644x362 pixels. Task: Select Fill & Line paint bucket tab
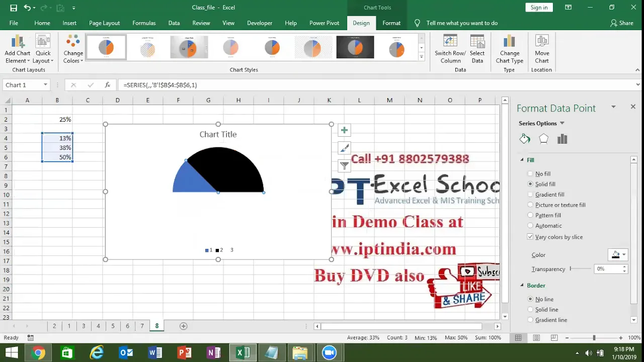[x=525, y=139]
